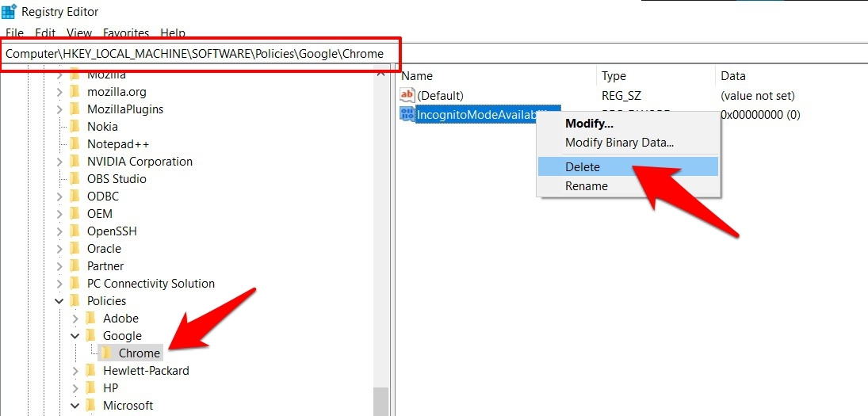This screenshot has width=868, height=416.
Task: Open the Help menu
Action: (x=173, y=32)
